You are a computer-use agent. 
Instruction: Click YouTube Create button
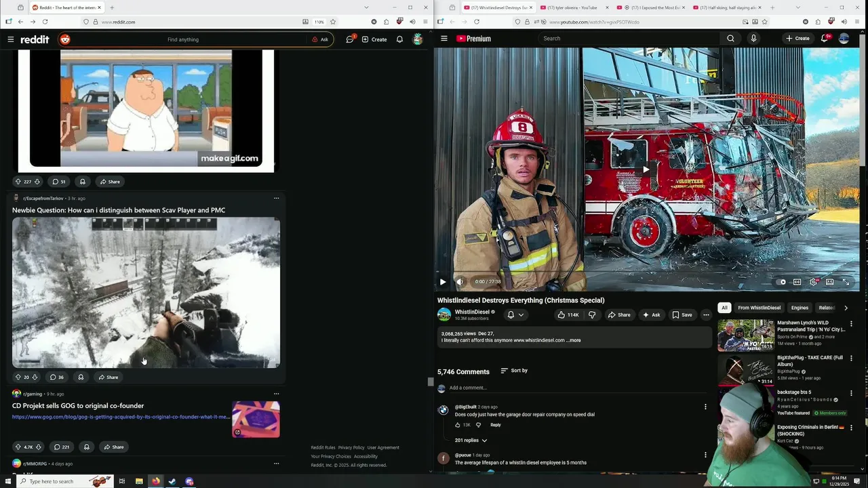pos(797,39)
